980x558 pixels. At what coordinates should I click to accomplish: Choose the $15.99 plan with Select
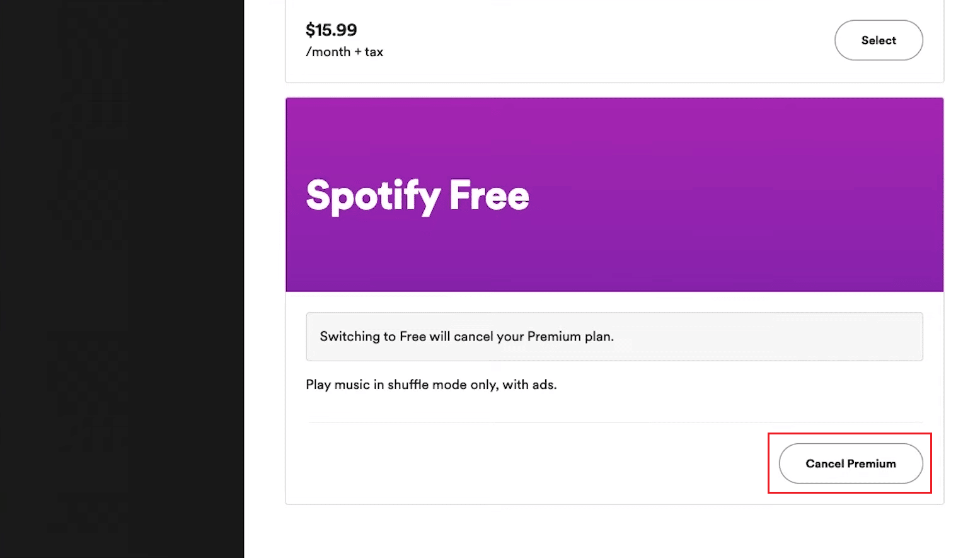point(879,40)
